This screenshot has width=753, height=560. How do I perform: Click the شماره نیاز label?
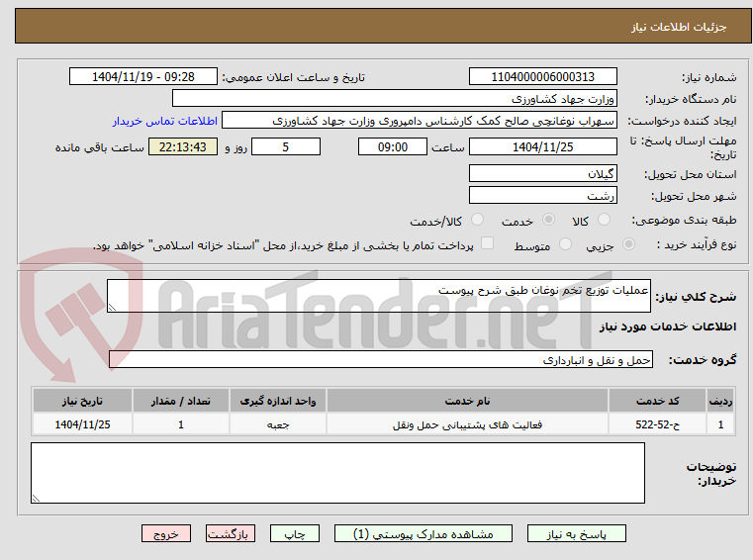(x=708, y=77)
